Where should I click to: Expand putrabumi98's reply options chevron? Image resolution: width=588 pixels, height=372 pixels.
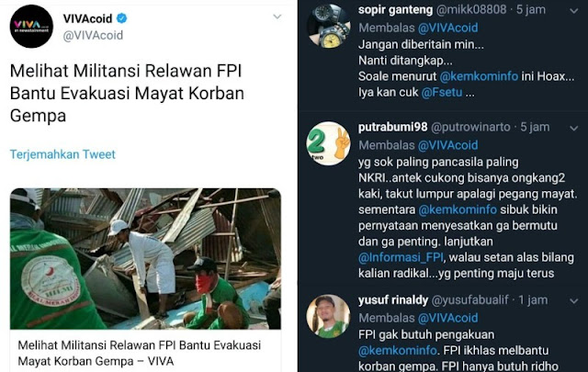pyautogui.click(x=573, y=129)
